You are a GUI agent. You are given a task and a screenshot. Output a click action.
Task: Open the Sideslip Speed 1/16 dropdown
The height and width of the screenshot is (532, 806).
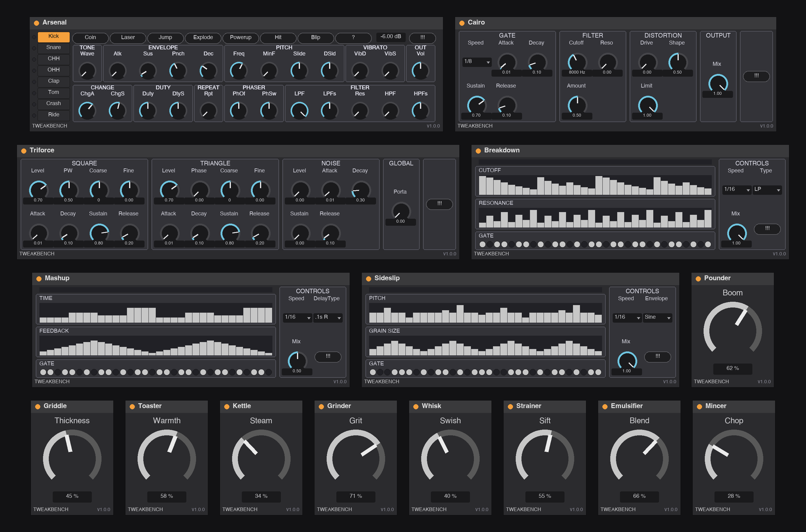627,317
